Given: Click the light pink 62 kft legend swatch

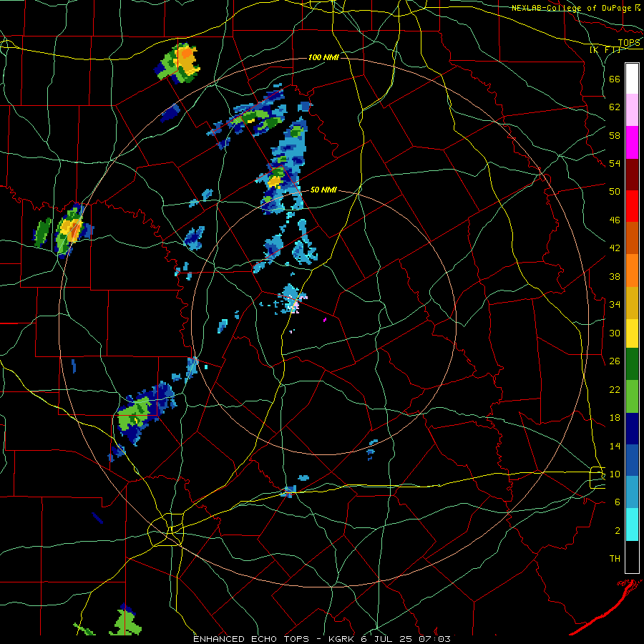Looking at the screenshot, I should [x=632, y=109].
